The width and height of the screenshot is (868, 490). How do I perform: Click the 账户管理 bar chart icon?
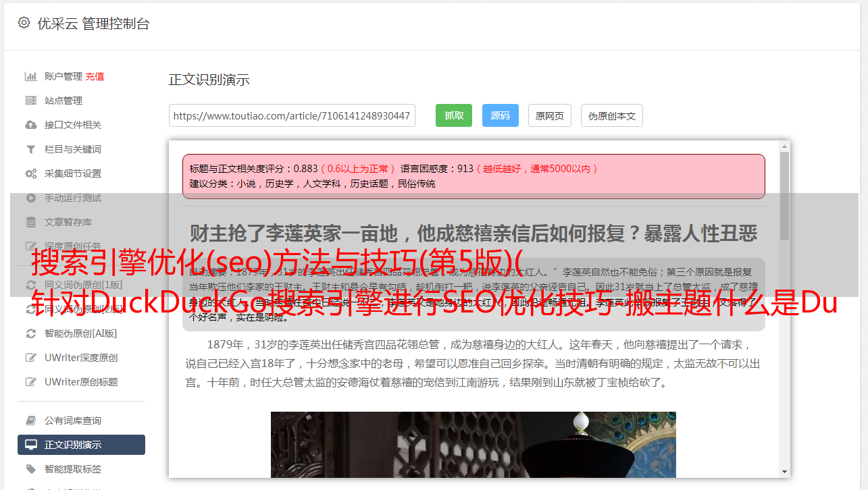point(30,76)
